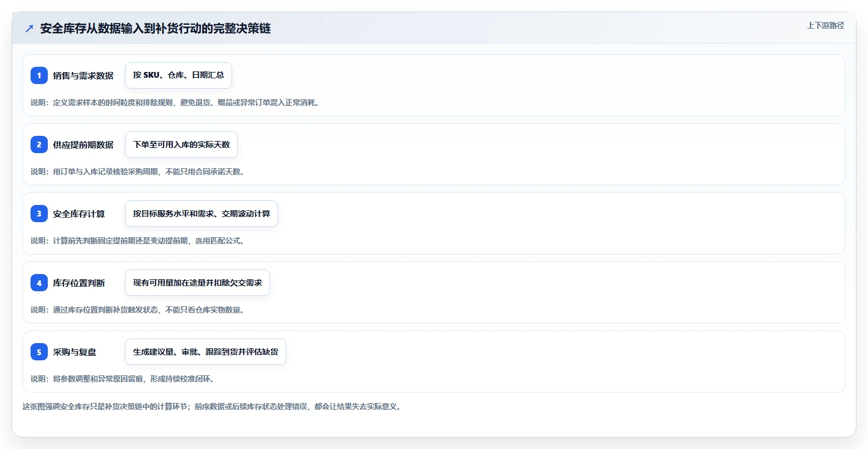Click the footer sentence starting 这张图强调安全库存
Screen dimensions: 868x449
[x=211, y=406]
